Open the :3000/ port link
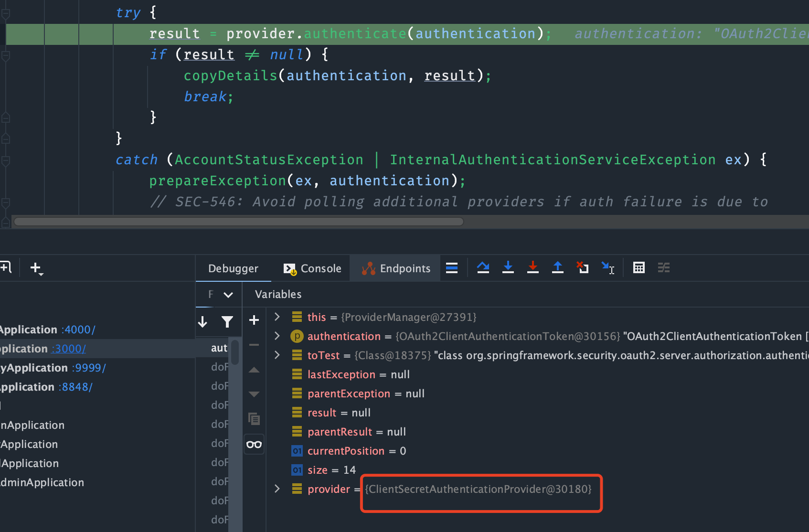This screenshot has height=532, width=809. pos(69,349)
